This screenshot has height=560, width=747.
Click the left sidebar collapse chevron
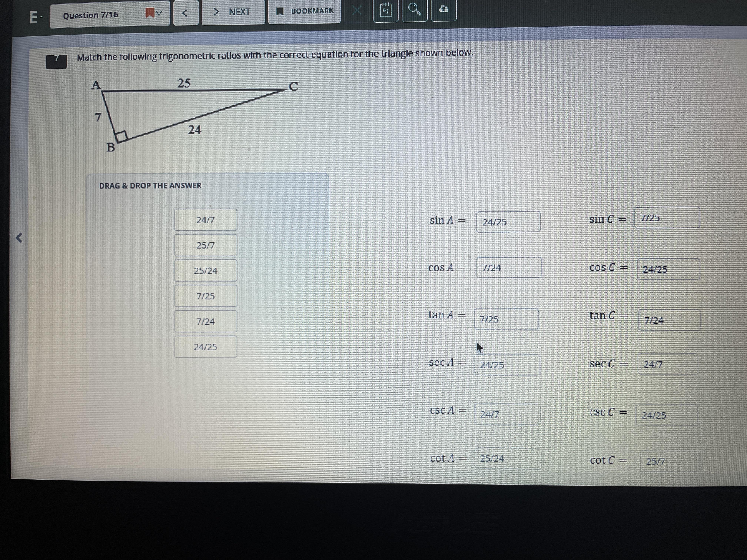(19, 238)
